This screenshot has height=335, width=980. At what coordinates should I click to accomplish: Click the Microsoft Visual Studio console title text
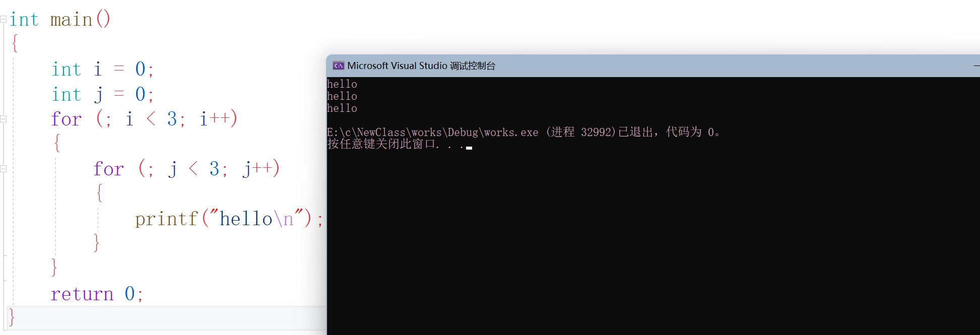(421, 65)
